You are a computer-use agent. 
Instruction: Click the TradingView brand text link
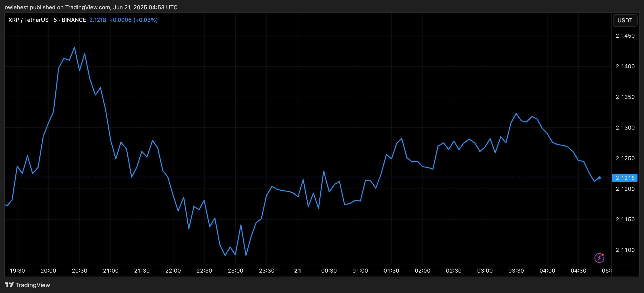tap(33, 285)
